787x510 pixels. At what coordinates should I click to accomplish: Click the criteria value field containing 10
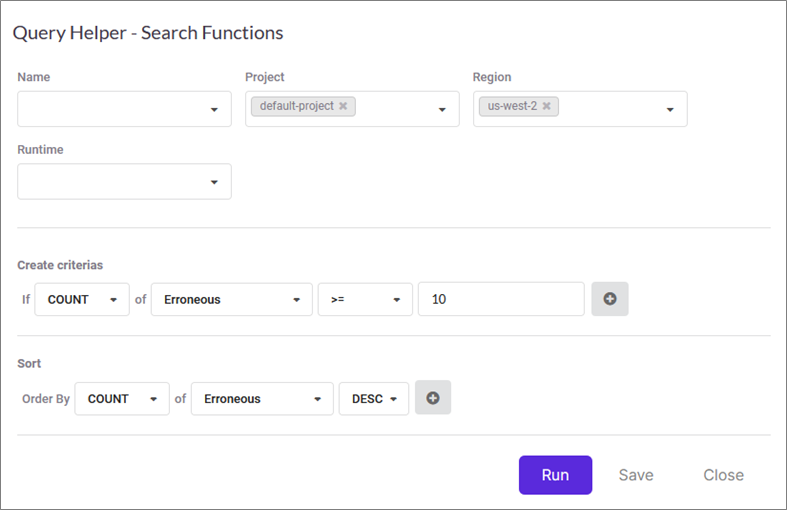(x=501, y=299)
